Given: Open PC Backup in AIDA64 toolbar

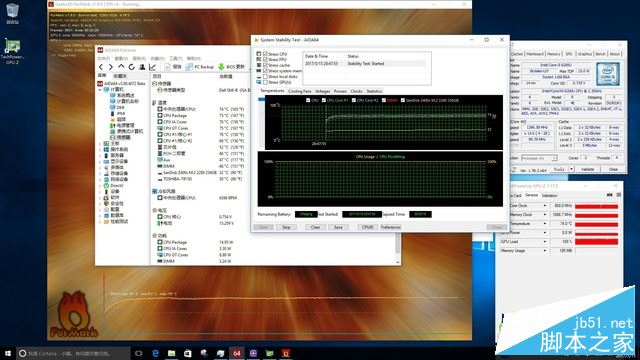Looking at the screenshot, I should click(200, 67).
